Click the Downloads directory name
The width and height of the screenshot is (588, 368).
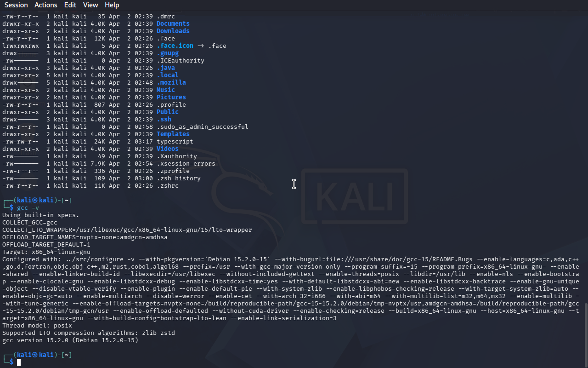173,31
